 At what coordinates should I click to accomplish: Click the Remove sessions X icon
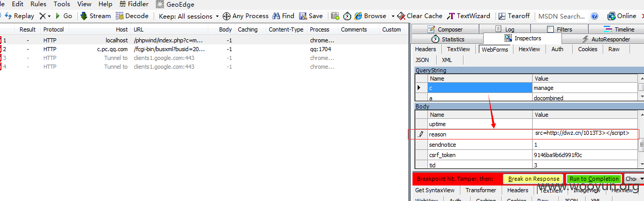click(x=42, y=16)
